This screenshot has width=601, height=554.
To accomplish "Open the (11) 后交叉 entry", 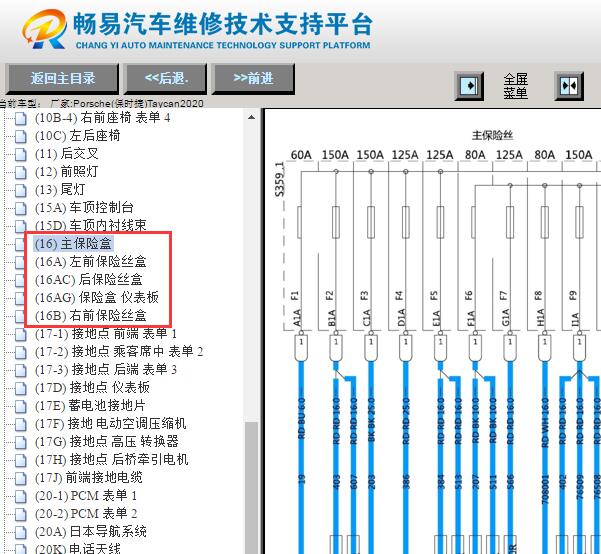I will (x=67, y=154).
